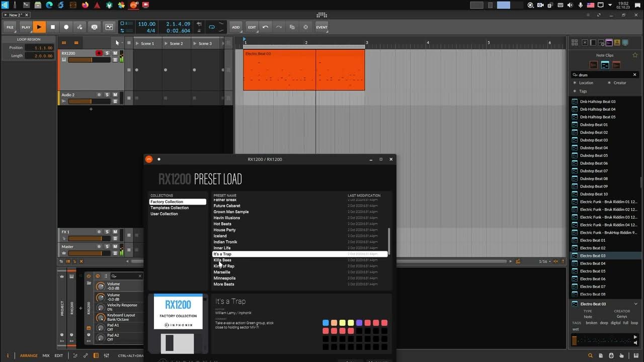644x362 pixels.
Task: Disarm record on RX1200 track
Action: point(99,53)
